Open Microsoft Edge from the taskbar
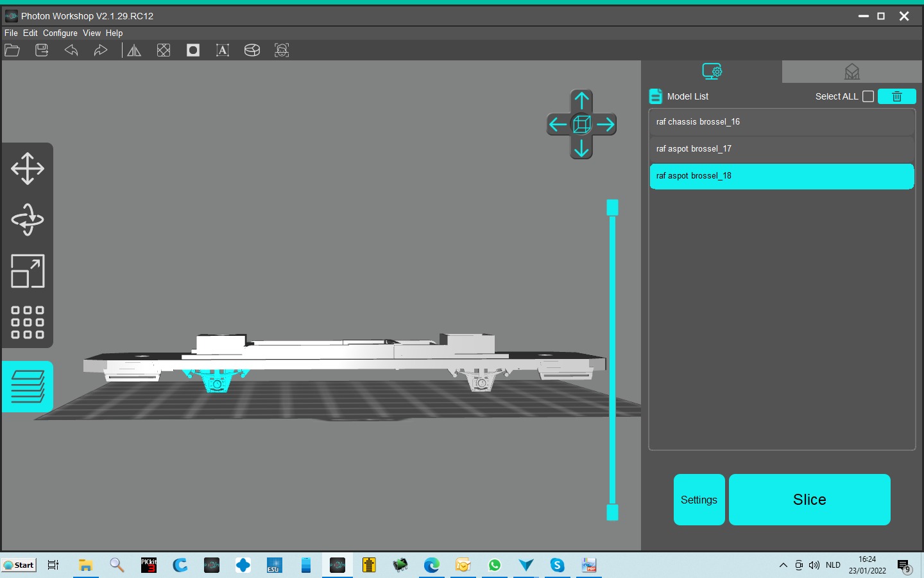924x578 pixels. [432, 565]
